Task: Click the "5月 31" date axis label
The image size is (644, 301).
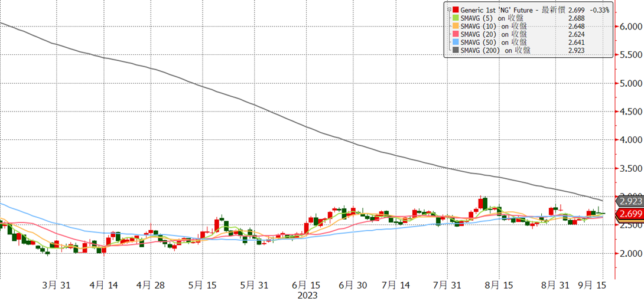Action: [x=255, y=286]
